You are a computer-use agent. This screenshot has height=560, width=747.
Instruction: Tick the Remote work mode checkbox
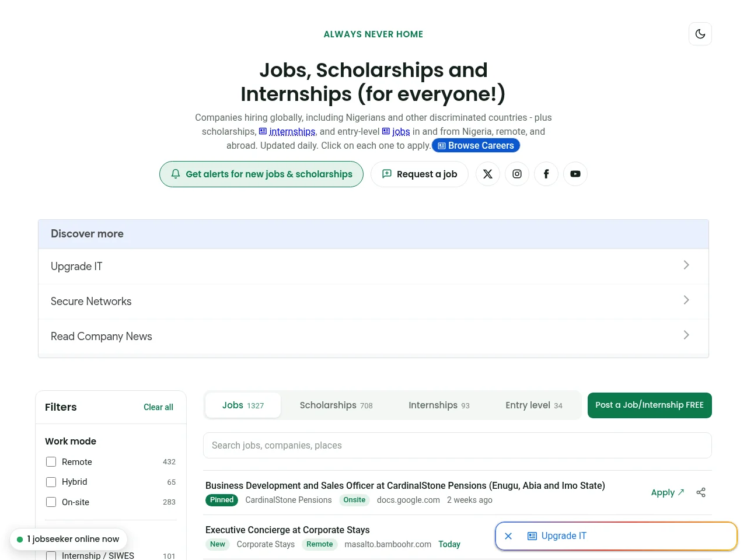51,462
